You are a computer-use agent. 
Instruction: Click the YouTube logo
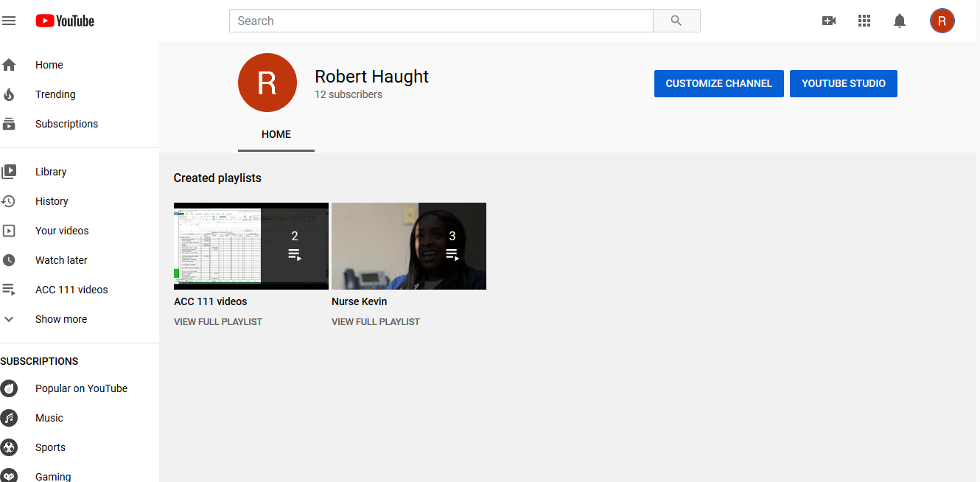[65, 21]
